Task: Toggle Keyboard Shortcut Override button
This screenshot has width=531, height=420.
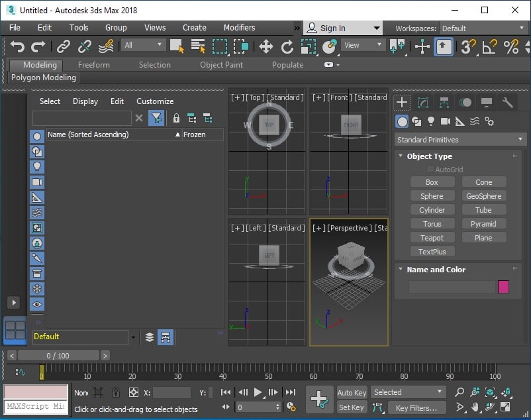Action: click(444, 46)
